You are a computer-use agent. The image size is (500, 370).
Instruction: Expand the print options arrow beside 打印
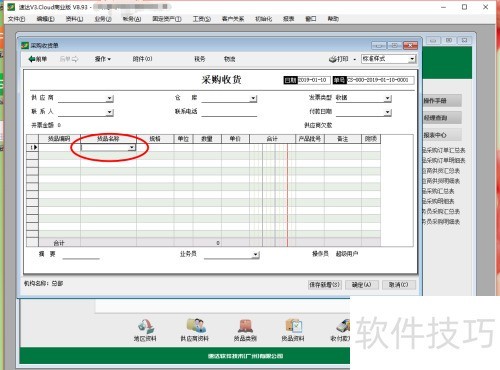(355, 60)
